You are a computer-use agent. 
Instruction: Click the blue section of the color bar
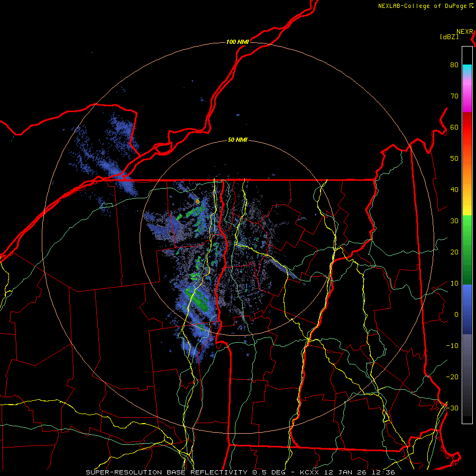tap(467, 309)
